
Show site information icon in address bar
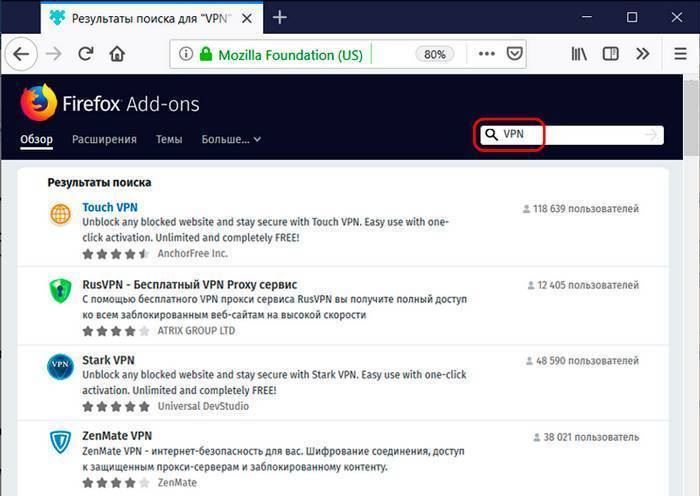pos(186,54)
